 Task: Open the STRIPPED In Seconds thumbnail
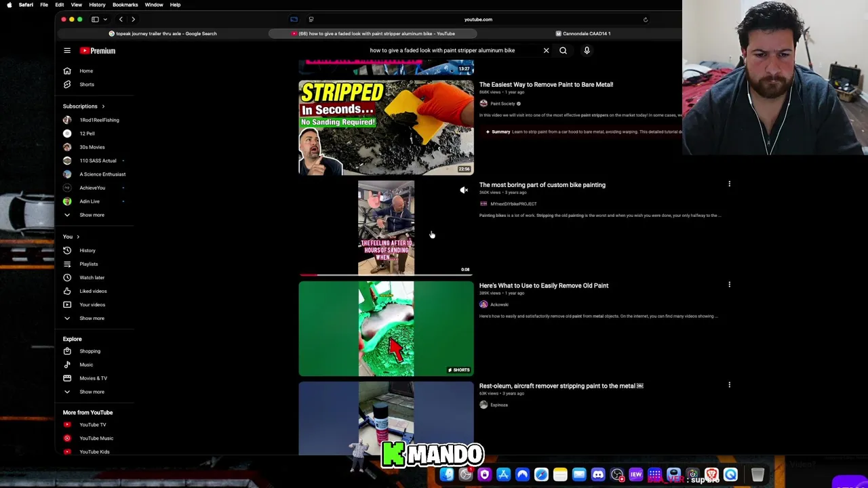[x=386, y=127]
